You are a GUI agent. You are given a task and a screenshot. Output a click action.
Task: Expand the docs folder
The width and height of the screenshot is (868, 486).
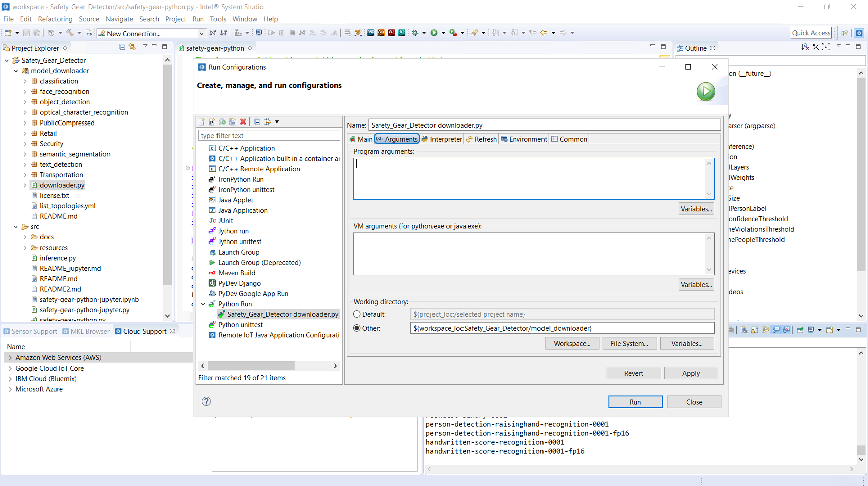[25, 237]
